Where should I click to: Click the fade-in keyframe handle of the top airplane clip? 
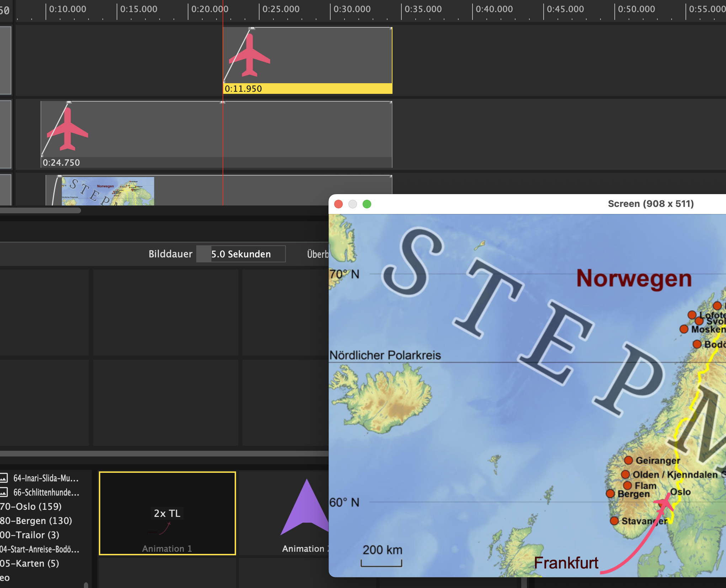click(x=252, y=28)
